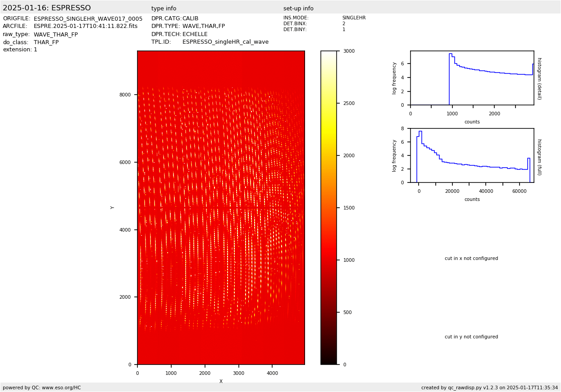Click the DPR.TYPE value WAVE,THAR,FP

click(x=203, y=27)
